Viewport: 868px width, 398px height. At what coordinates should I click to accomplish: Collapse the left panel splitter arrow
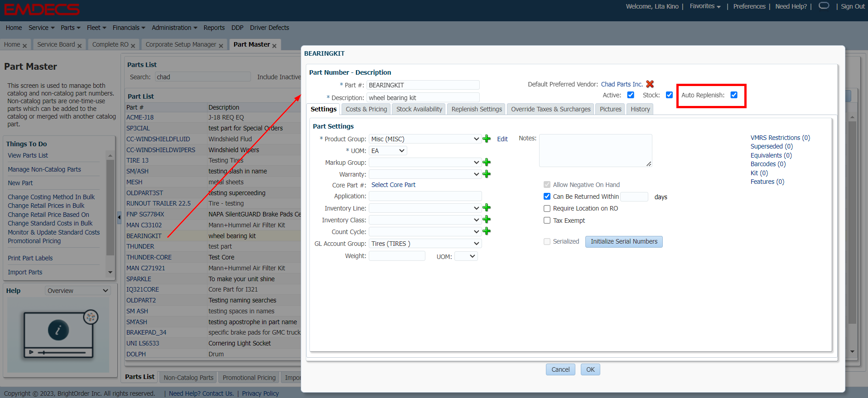tap(119, 217)
